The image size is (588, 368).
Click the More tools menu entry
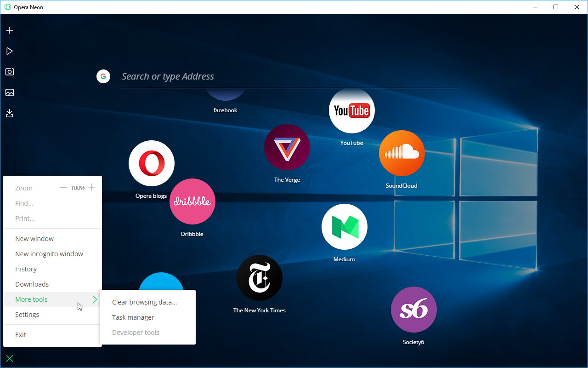coord(52,299)
